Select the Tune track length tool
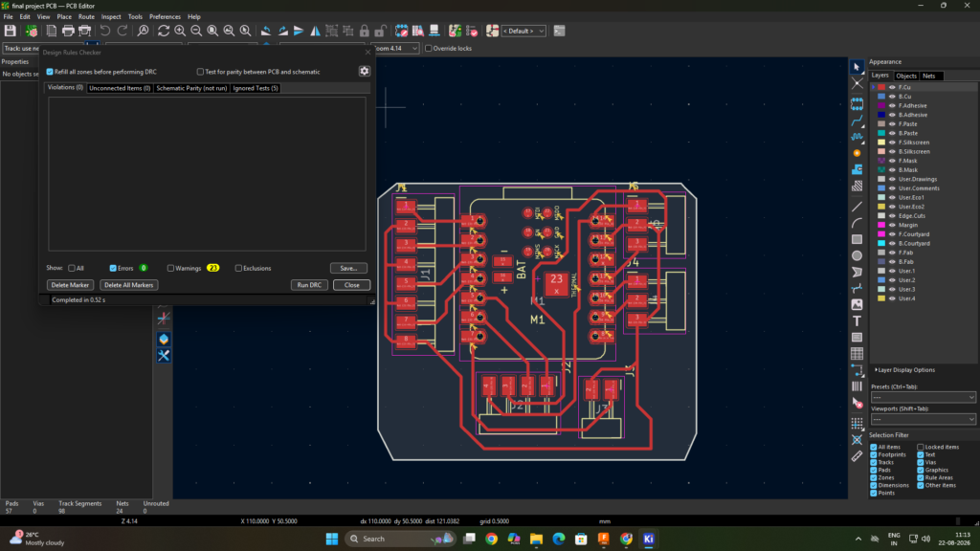 (x=857, y=136)
